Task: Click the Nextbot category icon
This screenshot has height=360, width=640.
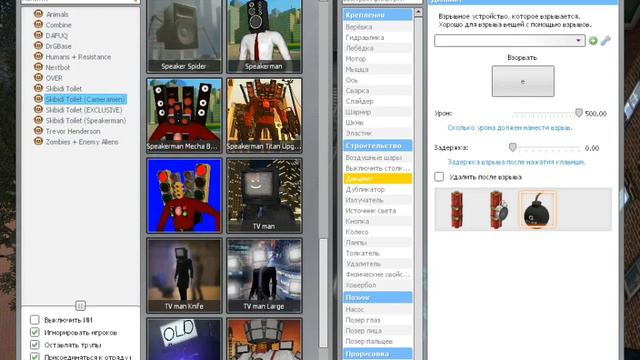Action: [38, 67]
